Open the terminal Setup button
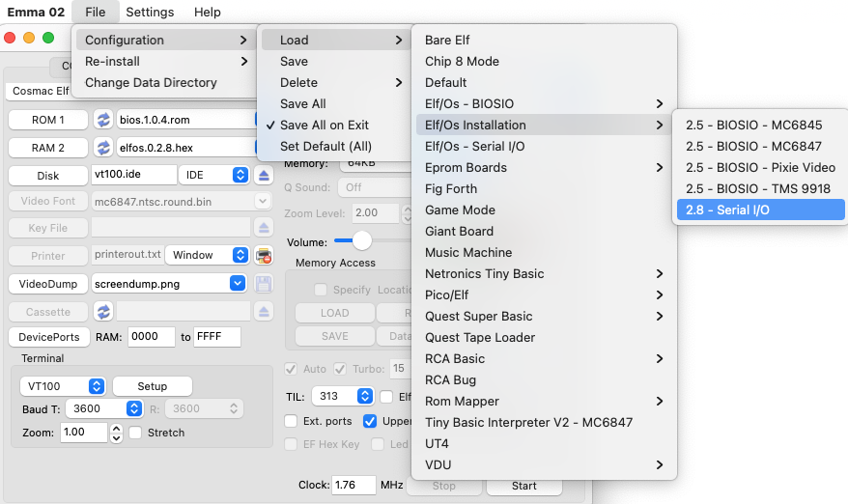 pyautogui.click(x=153, y=386)
